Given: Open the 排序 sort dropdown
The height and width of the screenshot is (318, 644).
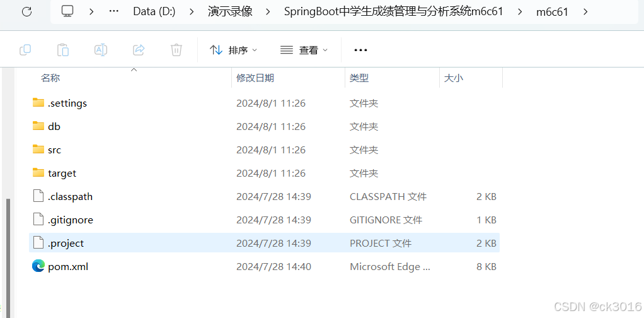Looking at the screenshot, I should pyautogui.click(x=233, y=50).
